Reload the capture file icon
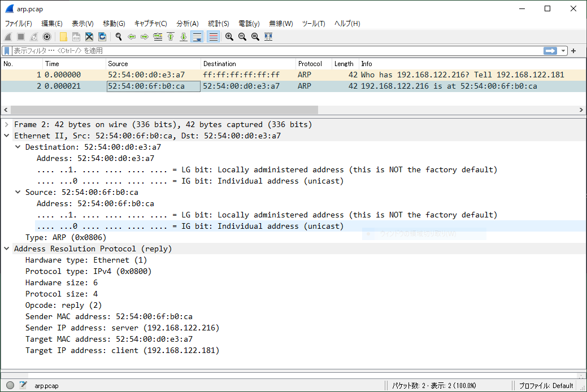This screenshot has height=392, width=587. pos(102,37)
